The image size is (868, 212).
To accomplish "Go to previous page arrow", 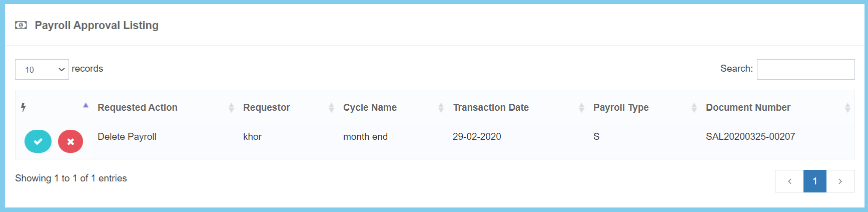I will pyautogui.click(x=789, y=181).
